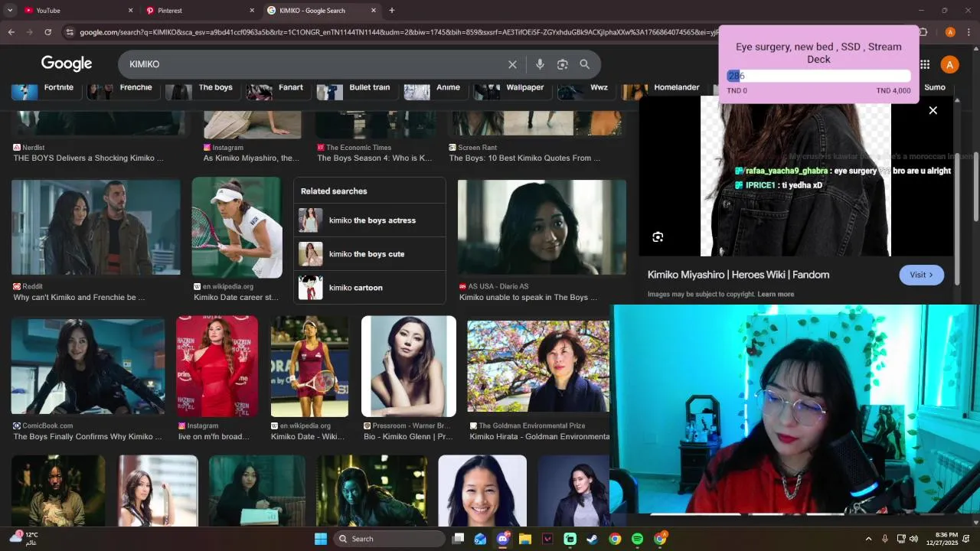Image resolution: width=980 pixels, height=551 pixels.
Task: Open Bio - Kimiko Glenn Pressroom image
Action: [409, 367]
